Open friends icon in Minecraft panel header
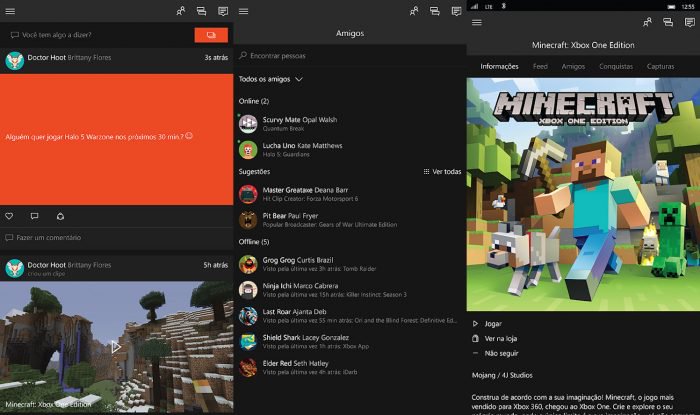 (x=647, y=22)
